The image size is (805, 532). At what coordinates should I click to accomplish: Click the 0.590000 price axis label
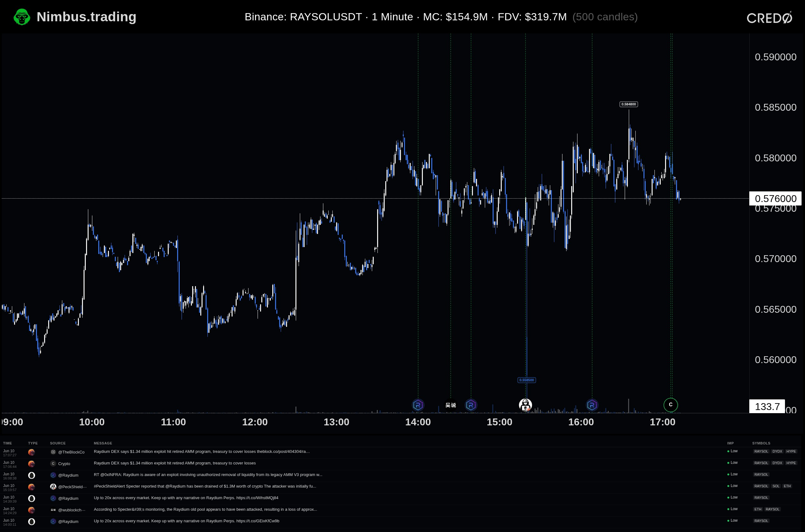coord(776,57)
